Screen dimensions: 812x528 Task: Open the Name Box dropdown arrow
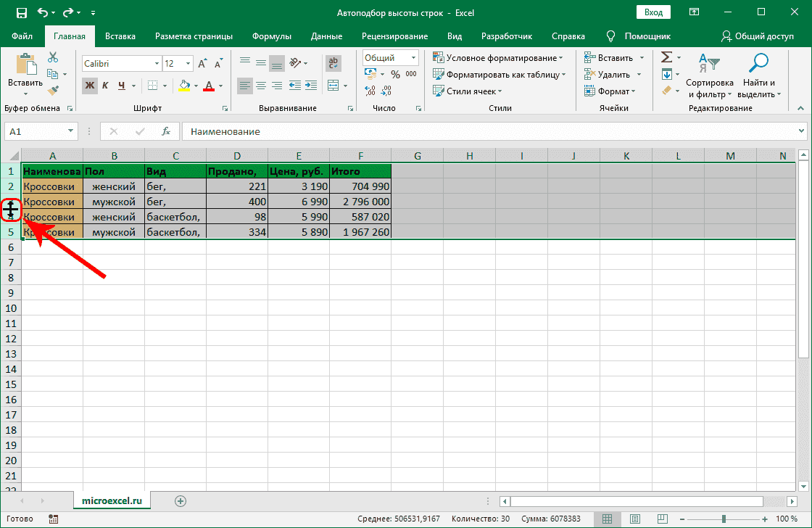(x=70, y=131)
